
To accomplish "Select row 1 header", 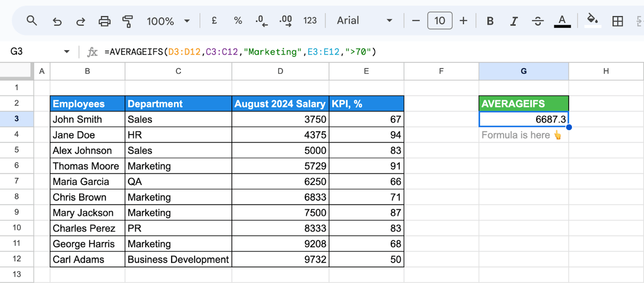I will point(17,88).
